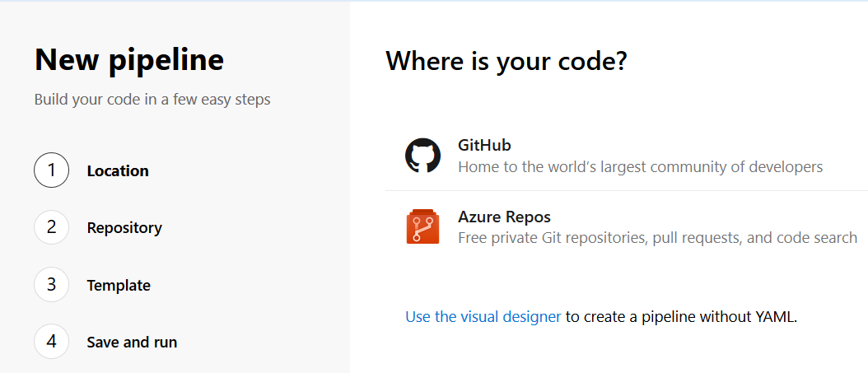Open the 'Use the visual designer' link
This screenshot has height=373, width=868.
(483, 317)
